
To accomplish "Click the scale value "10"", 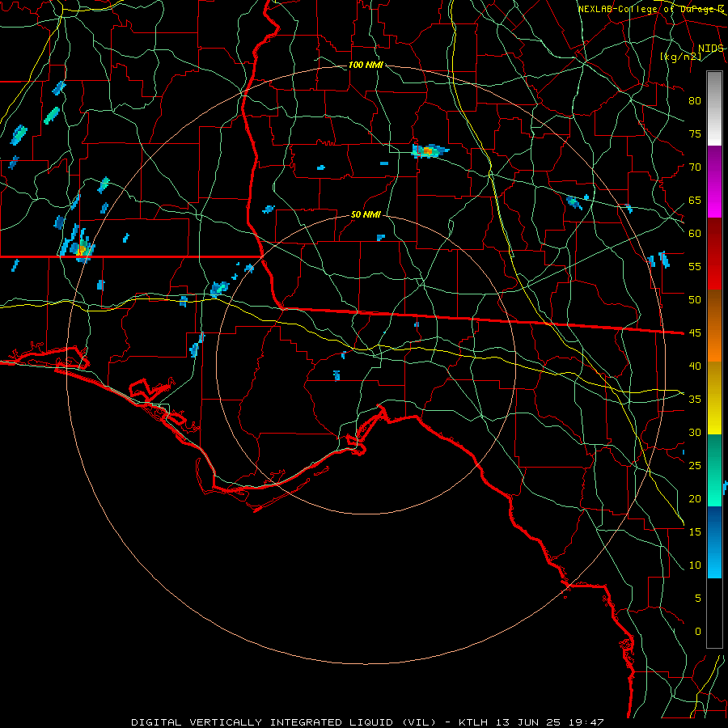I will click(695, 565).
